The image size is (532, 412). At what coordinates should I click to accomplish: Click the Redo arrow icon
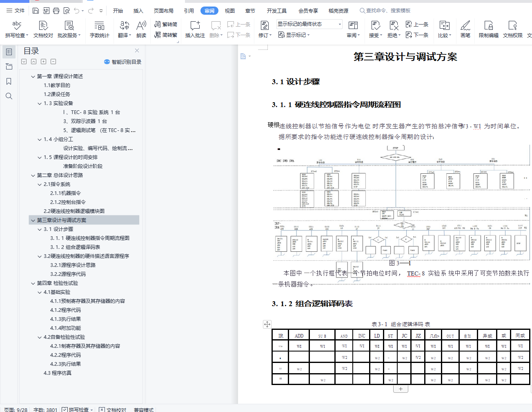tap(91, 11)
